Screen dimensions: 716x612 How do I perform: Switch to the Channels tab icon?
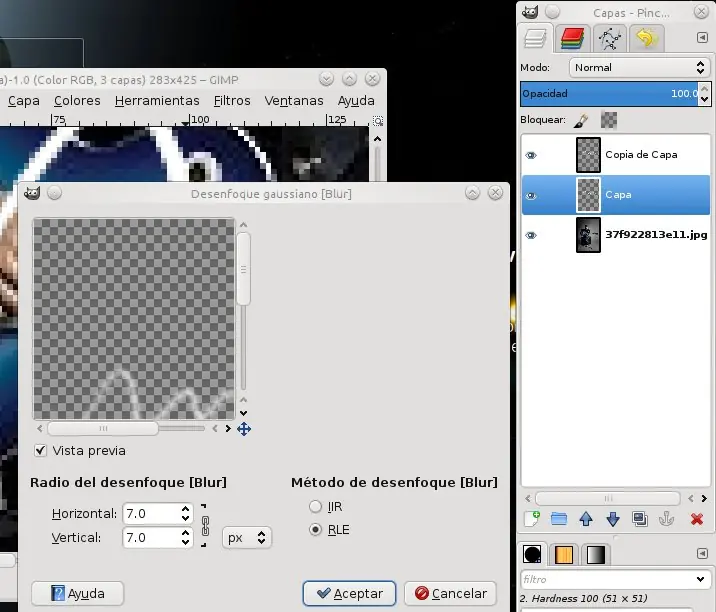pyautogui.click(x=572, y=39)
